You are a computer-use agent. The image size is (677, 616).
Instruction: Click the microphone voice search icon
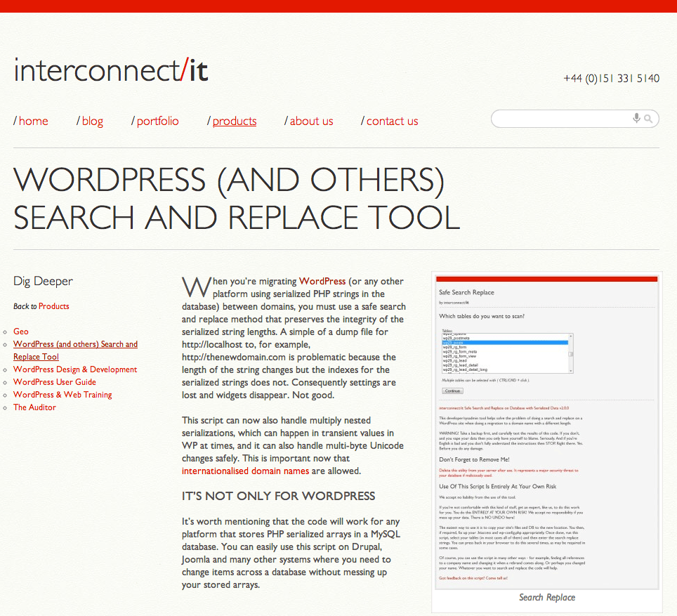[x=636, y=118]
